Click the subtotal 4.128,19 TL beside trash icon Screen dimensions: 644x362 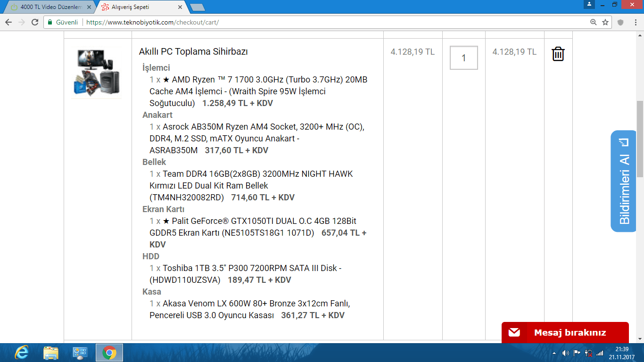(514, 52)
